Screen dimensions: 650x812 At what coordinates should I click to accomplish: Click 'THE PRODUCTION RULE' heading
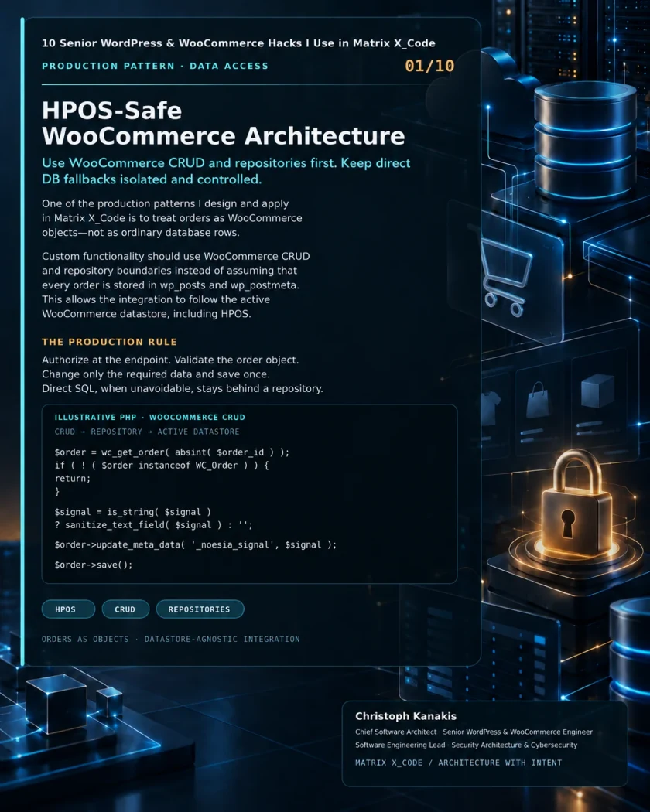[109, 342]
